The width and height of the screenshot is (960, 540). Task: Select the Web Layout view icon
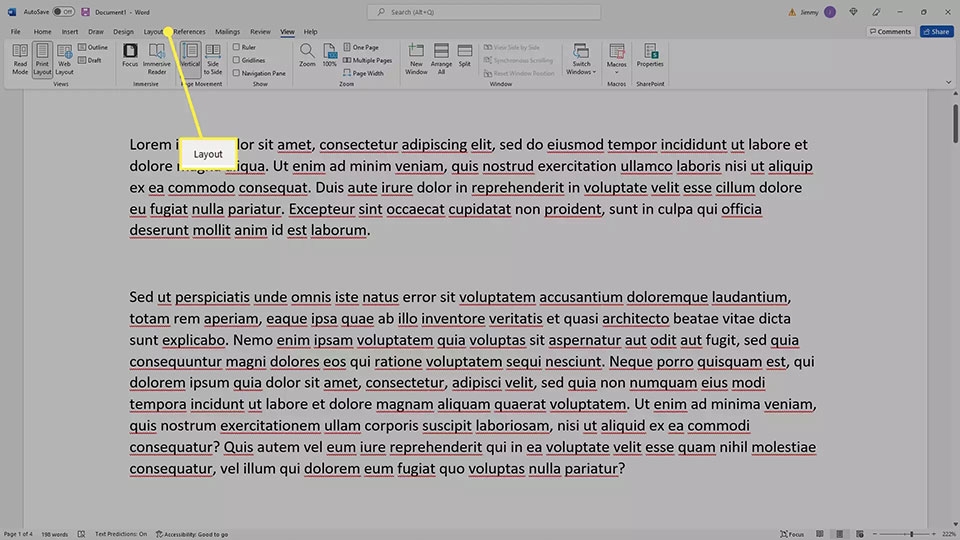[64, 59]
